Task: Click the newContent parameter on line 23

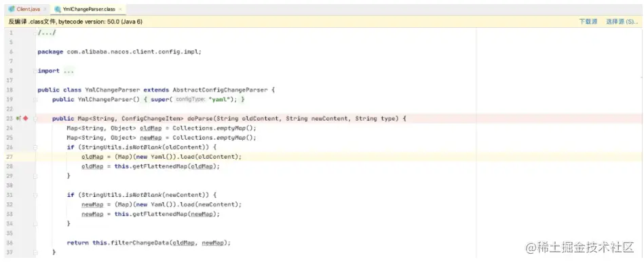Action: (x=330, y=119)
